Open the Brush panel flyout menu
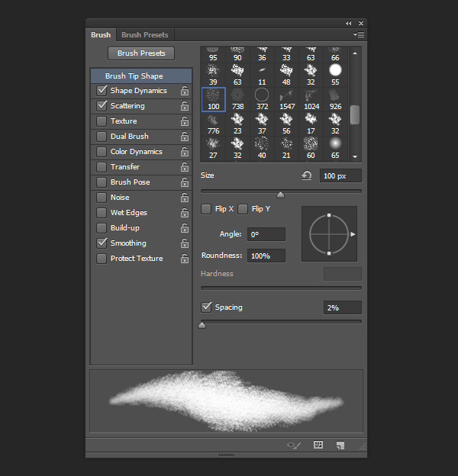Viewport: 458px width, 476px height. click(x=360, y=35)
